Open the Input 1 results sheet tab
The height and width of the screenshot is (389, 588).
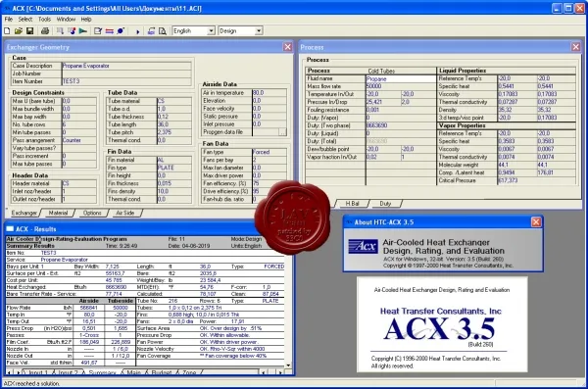point(38,372)
